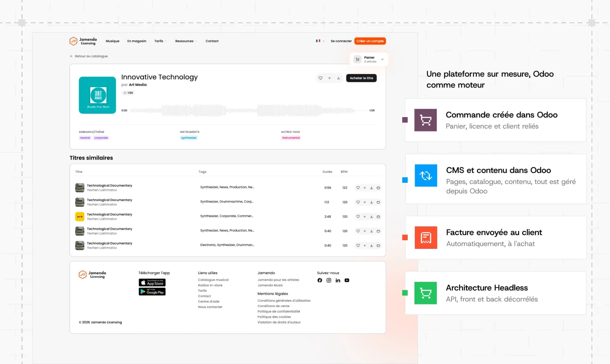Screen dimensions: 610x364
Task: Click the Download on the App Store badge
Action: click(x=152, y=282)
